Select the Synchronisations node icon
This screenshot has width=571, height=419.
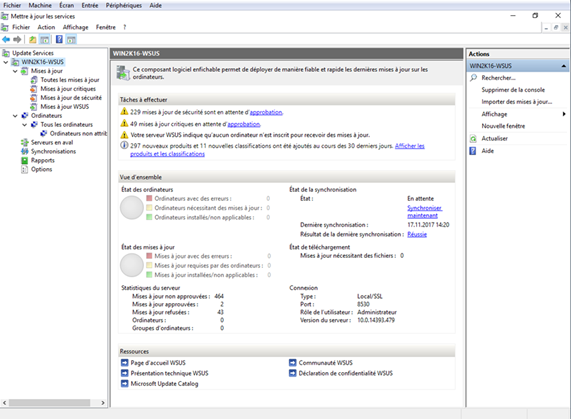tap(24, 151)
